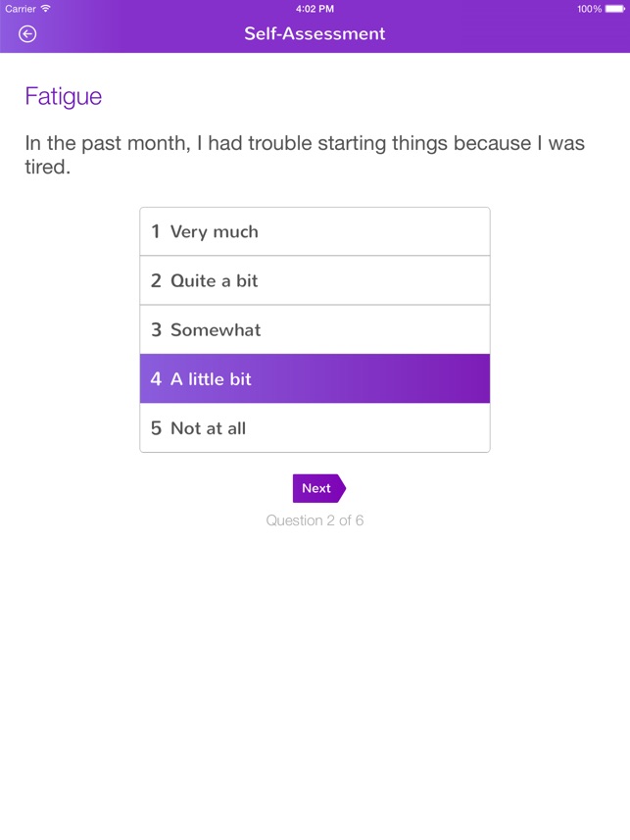Click the Self-Assessment title
The width and height of the screenshot is (630, 840).
[315, 33]
